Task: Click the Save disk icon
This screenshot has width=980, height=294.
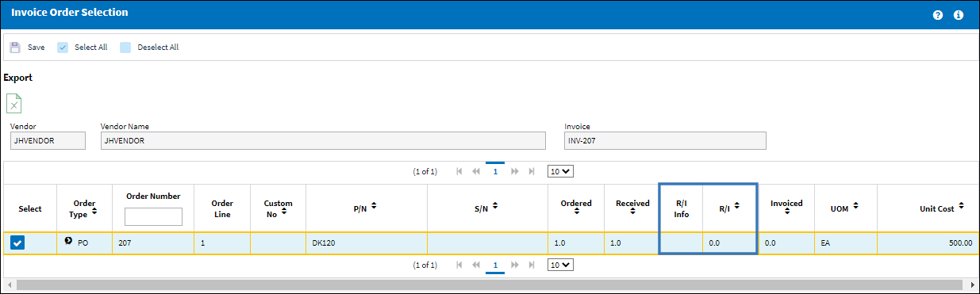Action: click(15, 48)
